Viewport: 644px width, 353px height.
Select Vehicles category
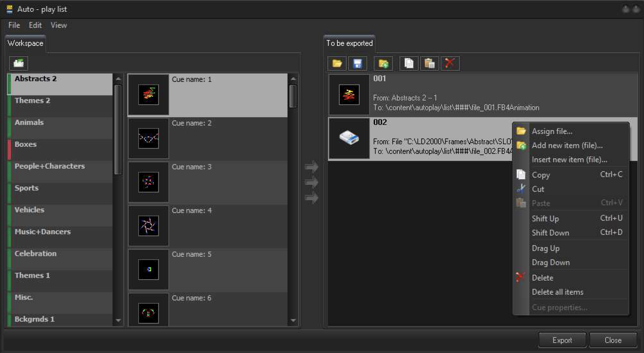point(60,216)
